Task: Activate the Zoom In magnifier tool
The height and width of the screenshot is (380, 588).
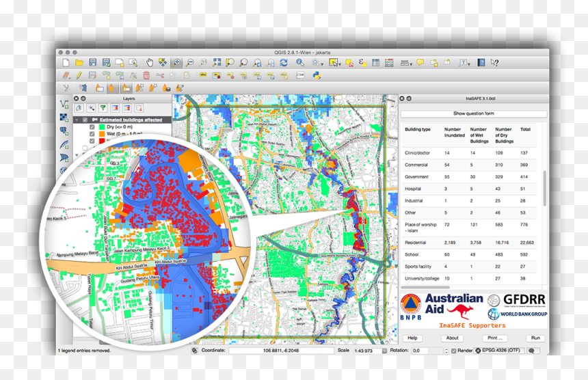Action: coord(176,63)
